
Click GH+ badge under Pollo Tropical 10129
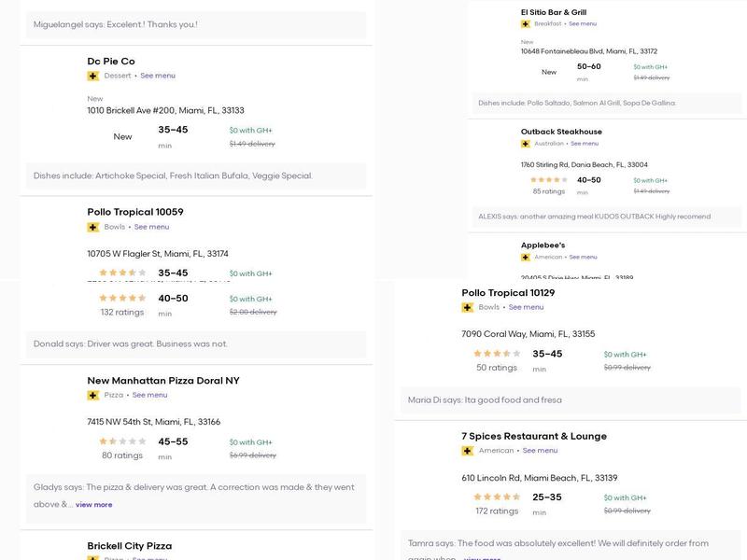468,307
